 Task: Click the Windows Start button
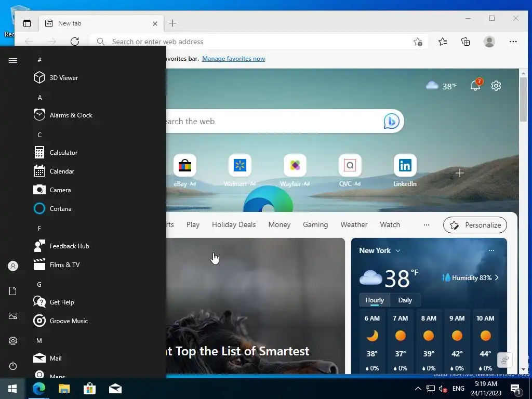tap(12, 389)
